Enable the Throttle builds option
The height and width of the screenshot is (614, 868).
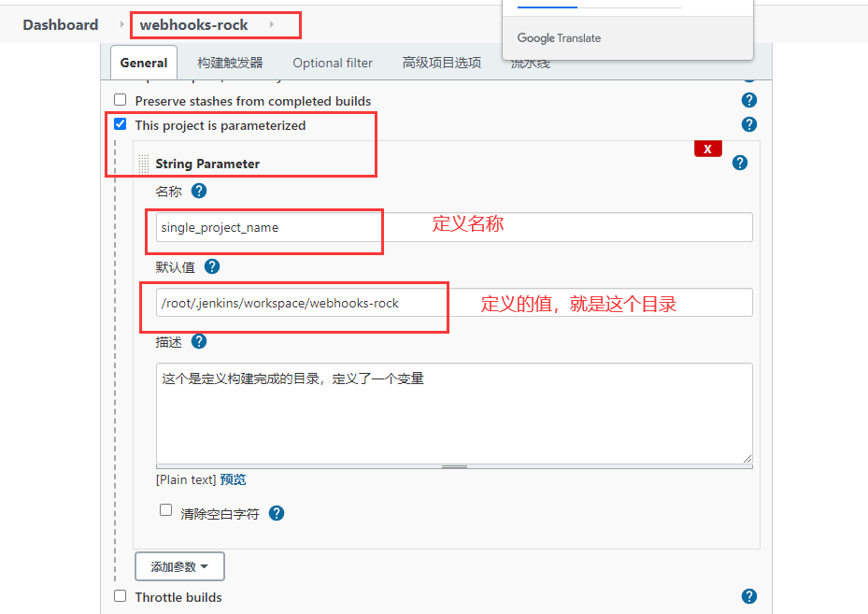120,596
